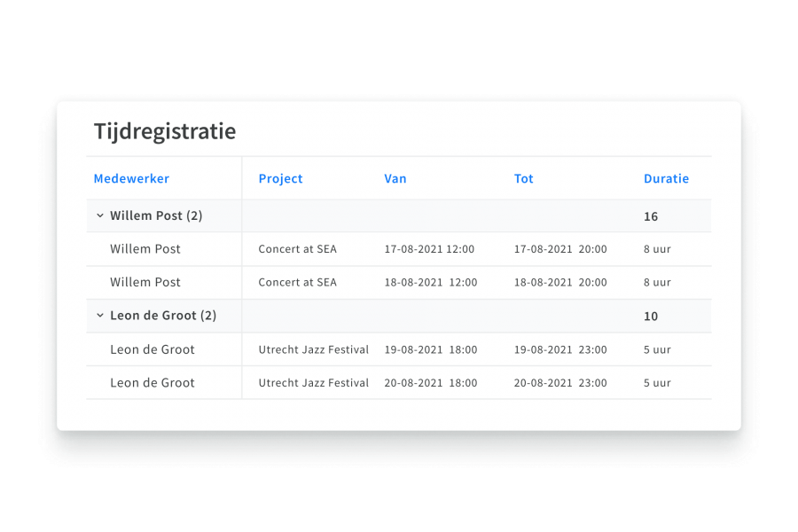Sort by the Tot column header
Image resolution: width=798 pixels, height=532 pixels.
point(523,178)
